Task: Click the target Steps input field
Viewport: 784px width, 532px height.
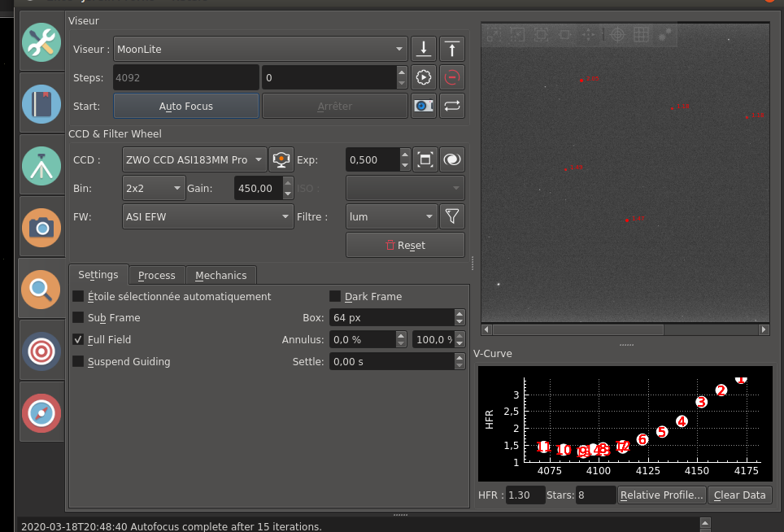Action: coord(329,77)
